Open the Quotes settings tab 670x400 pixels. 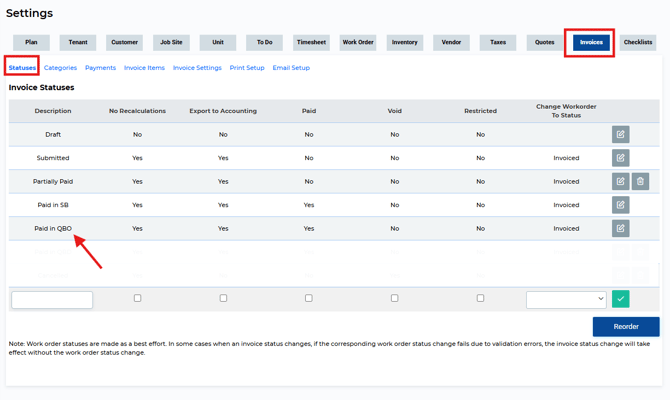[545, 42]
